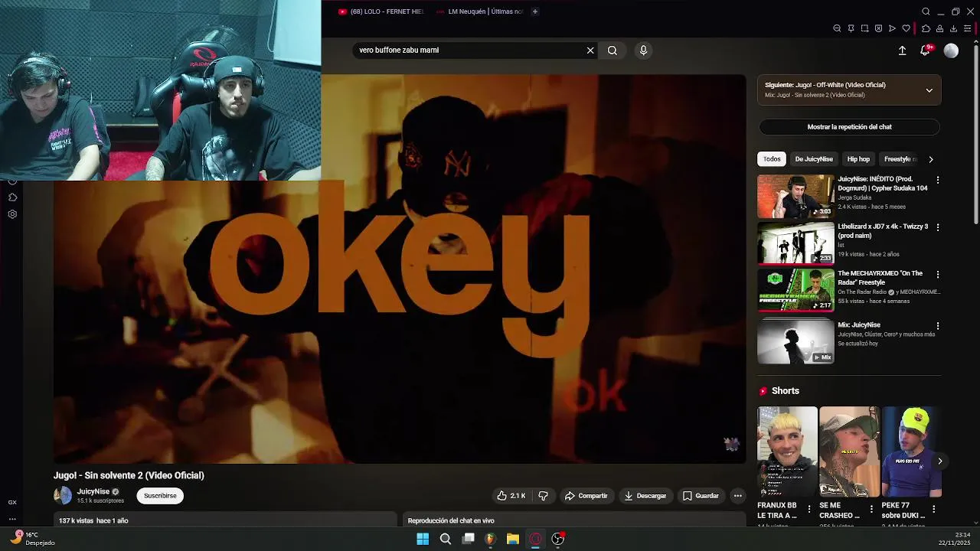Click the Descargar button
Screen dimensions: 980x551
(x=645, y=496)
